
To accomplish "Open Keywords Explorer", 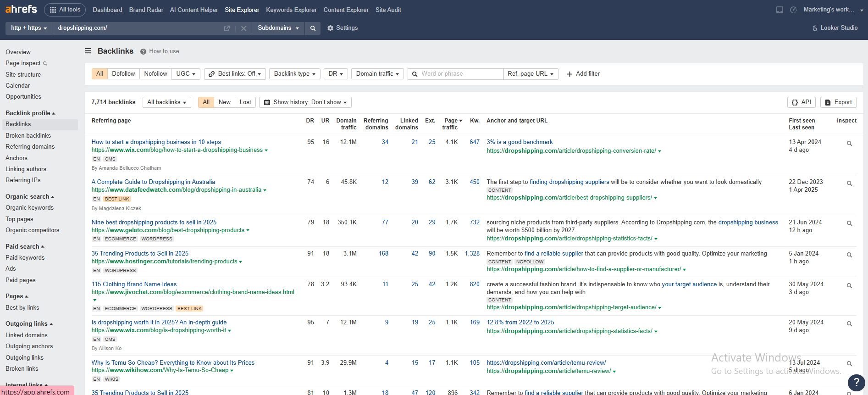I will (291, 10).
